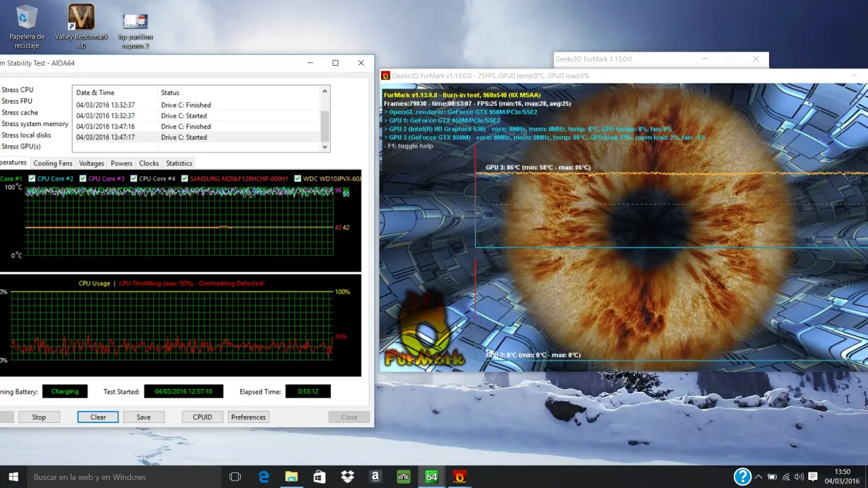Click FurMark flame icon in taskbar
Screen dimensions: 868x488
click(x=459, y=476)
